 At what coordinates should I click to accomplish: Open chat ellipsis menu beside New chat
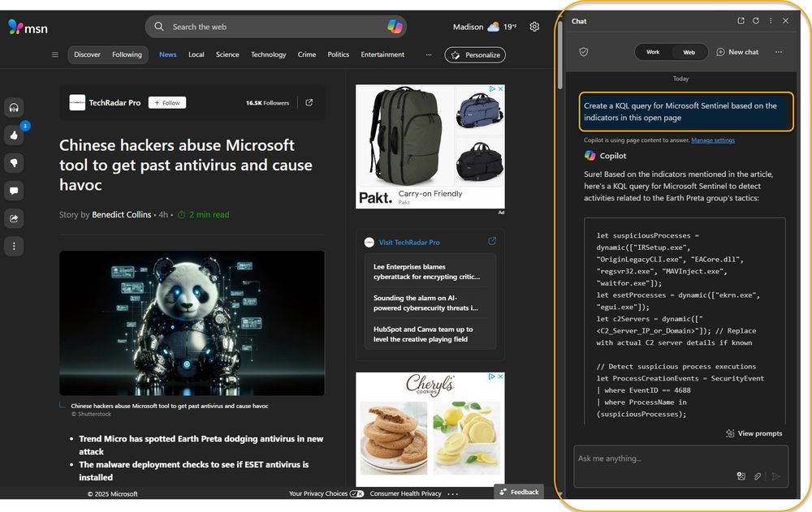click(x=779, y=52)
